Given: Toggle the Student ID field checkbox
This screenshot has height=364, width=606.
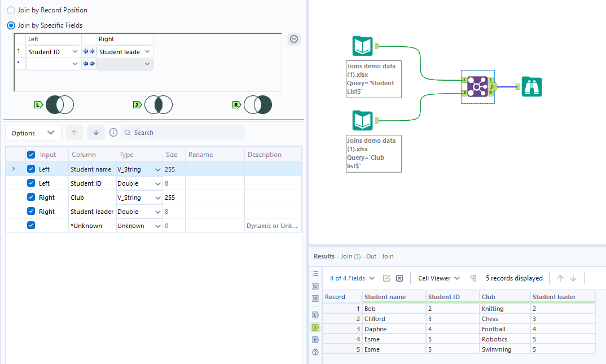Looking at the screenshot, I should (31, 183).
